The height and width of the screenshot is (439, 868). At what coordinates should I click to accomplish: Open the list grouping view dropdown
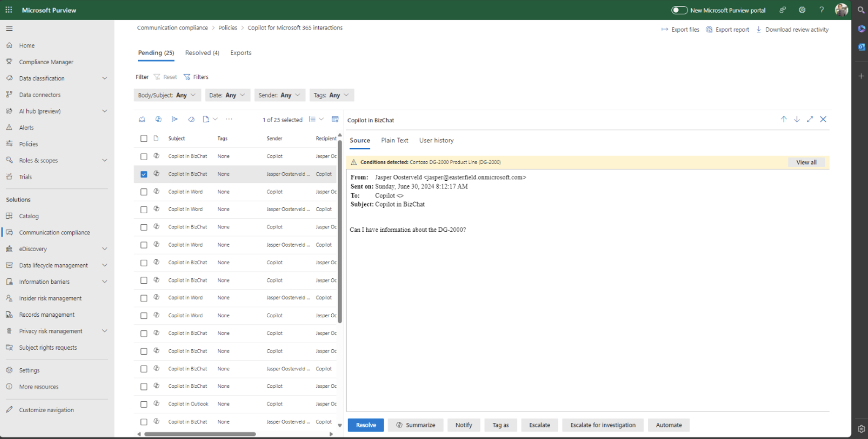[316, 119]
